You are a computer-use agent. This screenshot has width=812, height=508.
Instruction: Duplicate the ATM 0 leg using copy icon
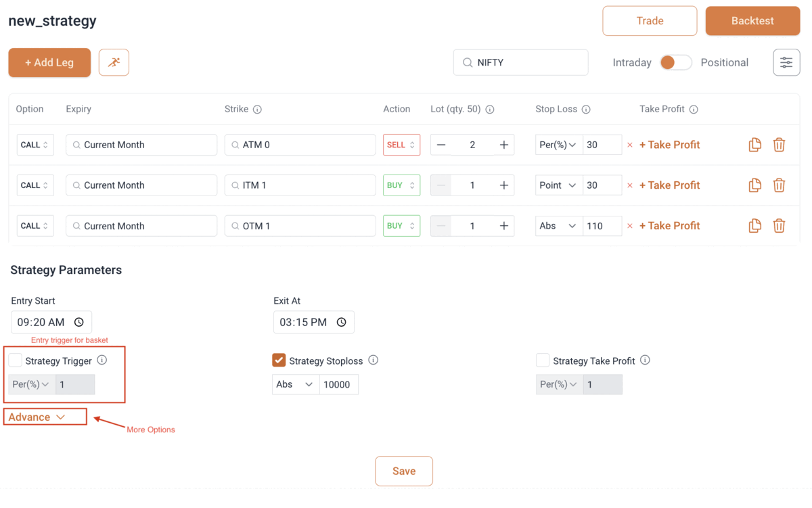(x=754, y=145)
